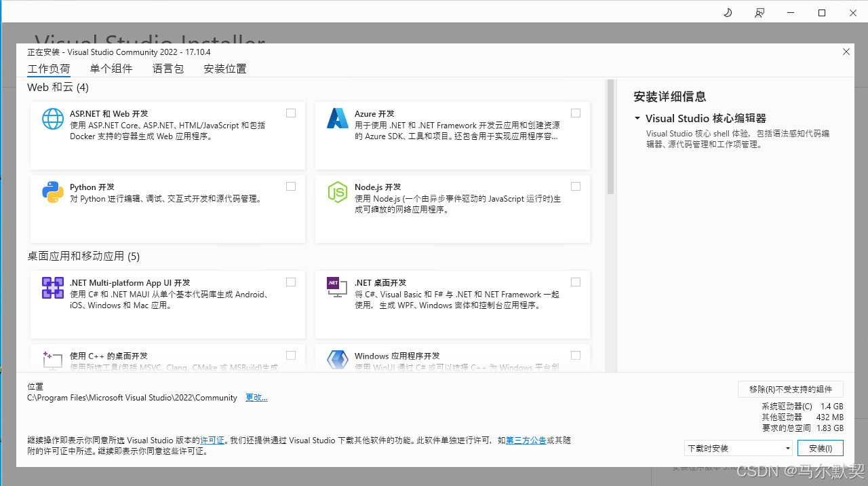The image size is (868, 486).
Task: Click the 安装详细信息 heading
Action: (x=670, y=96)
